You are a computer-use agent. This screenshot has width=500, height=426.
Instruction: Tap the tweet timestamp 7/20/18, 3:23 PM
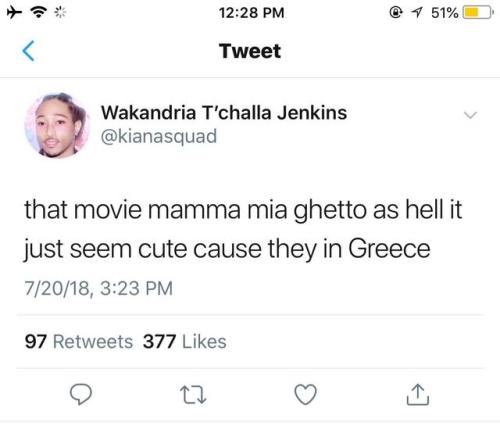tap(98, 288)
